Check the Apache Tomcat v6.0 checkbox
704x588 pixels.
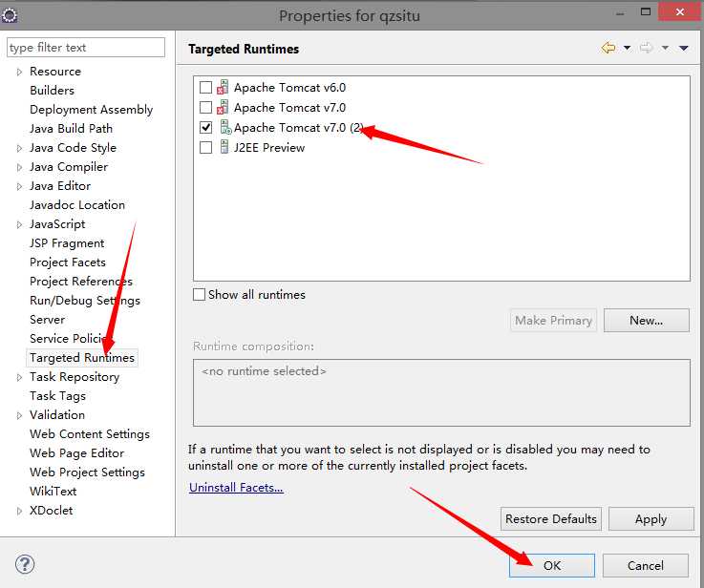tap(205, 88)
